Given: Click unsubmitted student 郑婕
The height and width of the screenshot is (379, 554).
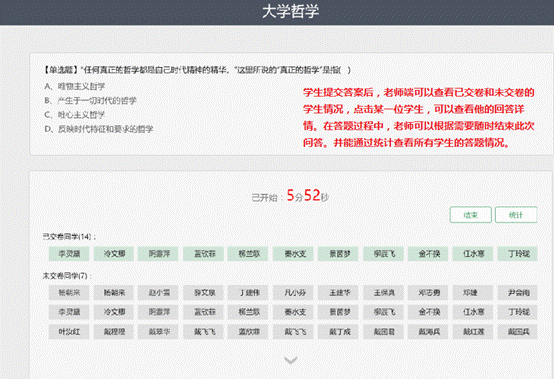Looking at the screenshot, I should click(473, 292).
